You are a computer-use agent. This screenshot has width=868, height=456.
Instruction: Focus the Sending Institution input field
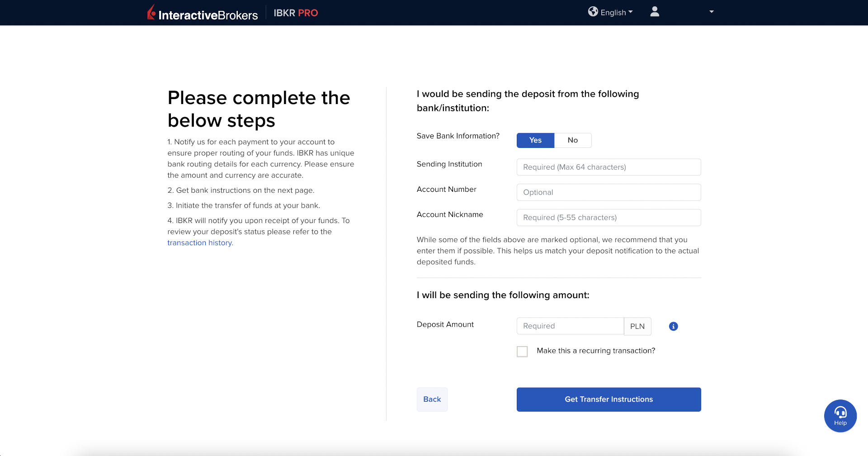coord(609,167)
